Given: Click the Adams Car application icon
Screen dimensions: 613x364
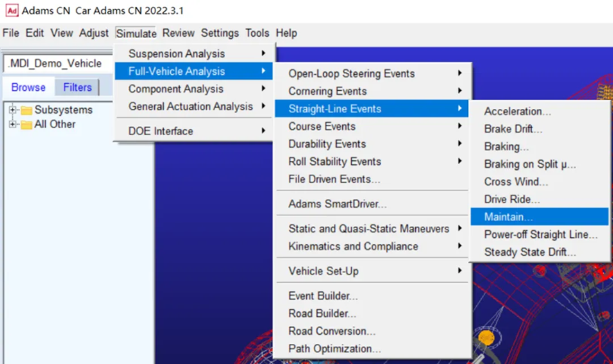Looking at the screenshot, I should pos(11,10).
